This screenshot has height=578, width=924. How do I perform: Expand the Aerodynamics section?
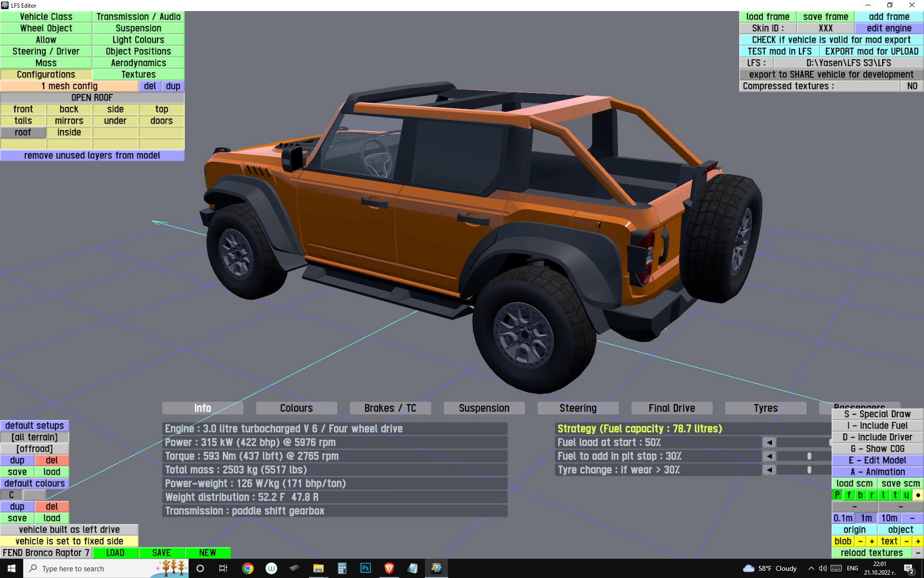(x=138, y=63)
